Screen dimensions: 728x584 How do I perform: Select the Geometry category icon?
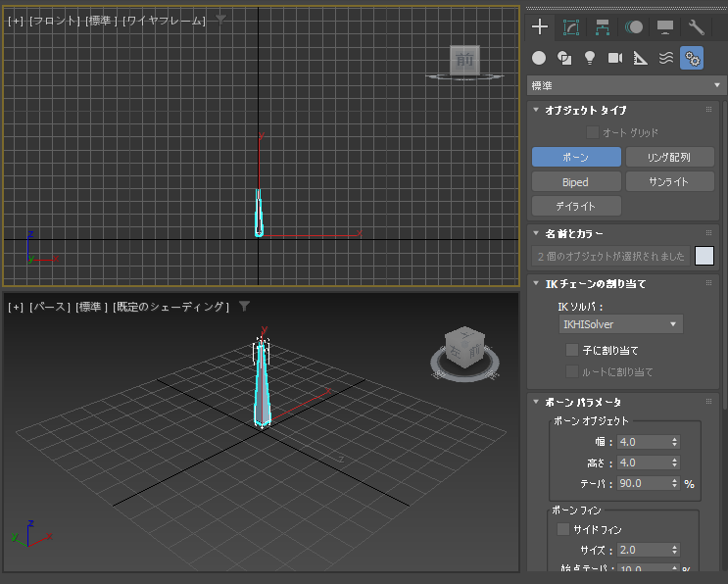[x=539, y=58]
